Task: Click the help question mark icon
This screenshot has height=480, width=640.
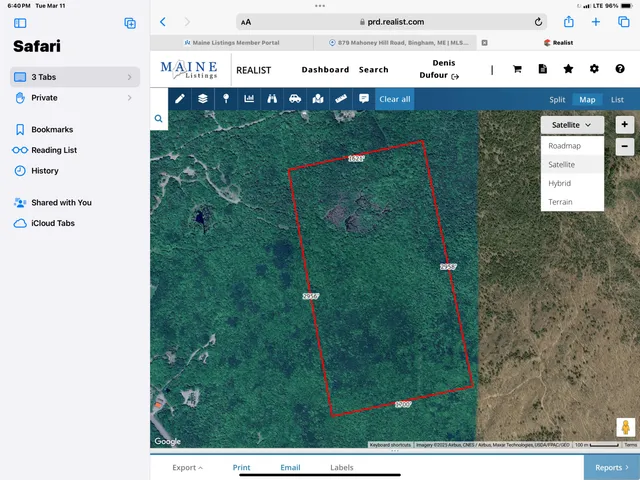Action: [619, 70]
